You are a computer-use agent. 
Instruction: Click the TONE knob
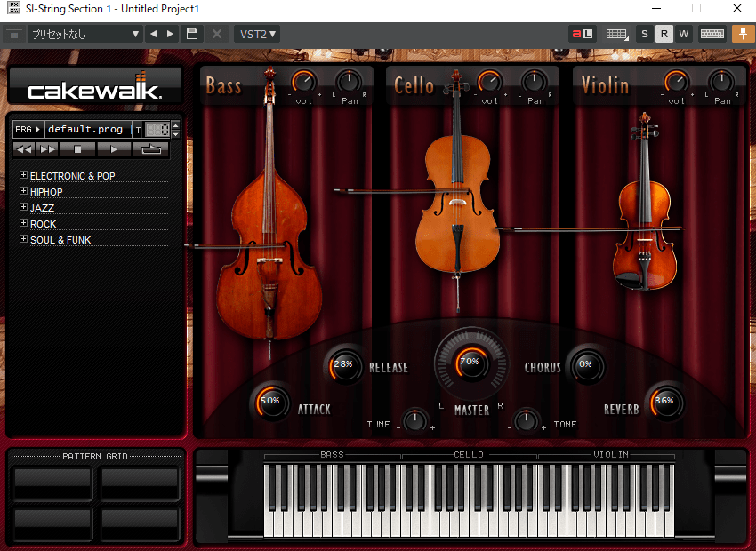(527, 420)
